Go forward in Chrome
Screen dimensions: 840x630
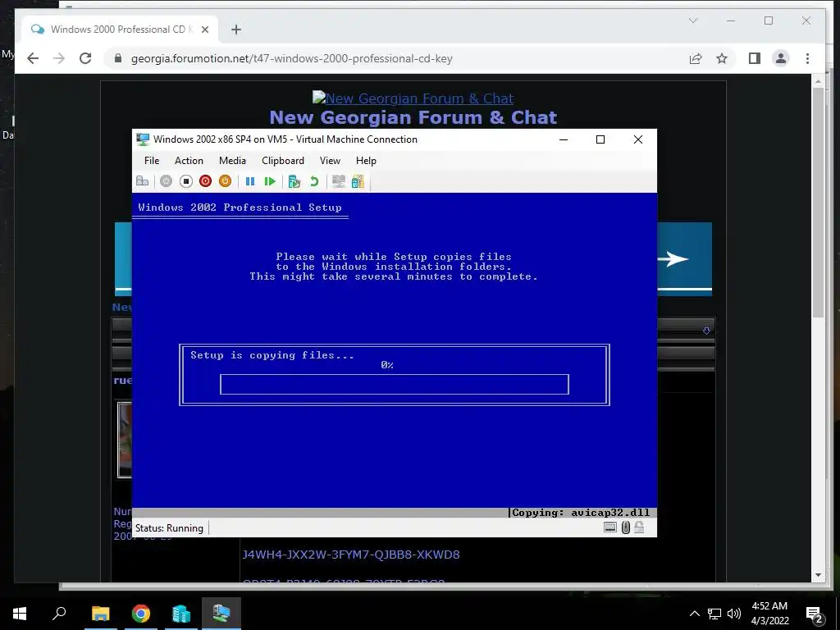point(59,58)
